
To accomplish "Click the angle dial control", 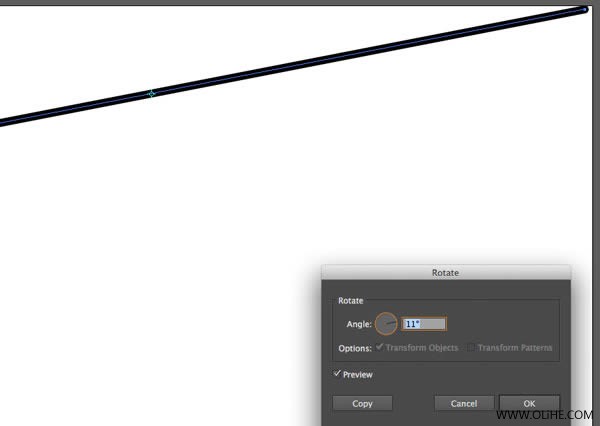I will tap(386, 324).
